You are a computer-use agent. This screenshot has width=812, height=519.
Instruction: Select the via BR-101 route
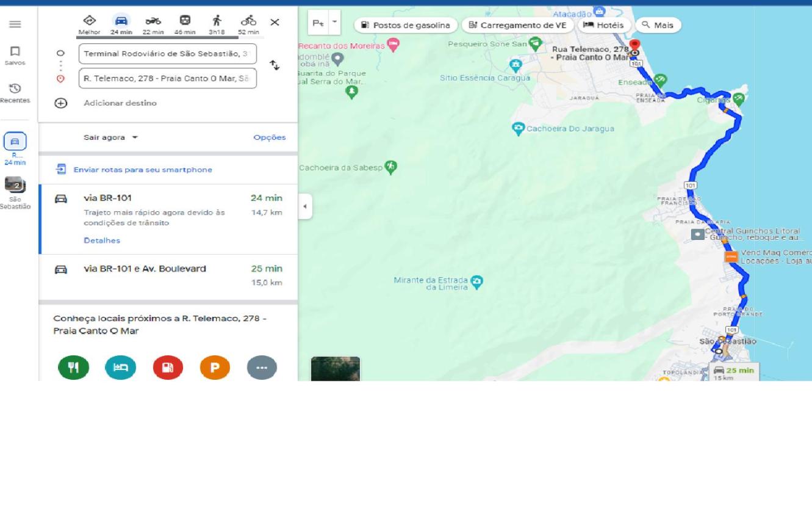tap(168, 219)
